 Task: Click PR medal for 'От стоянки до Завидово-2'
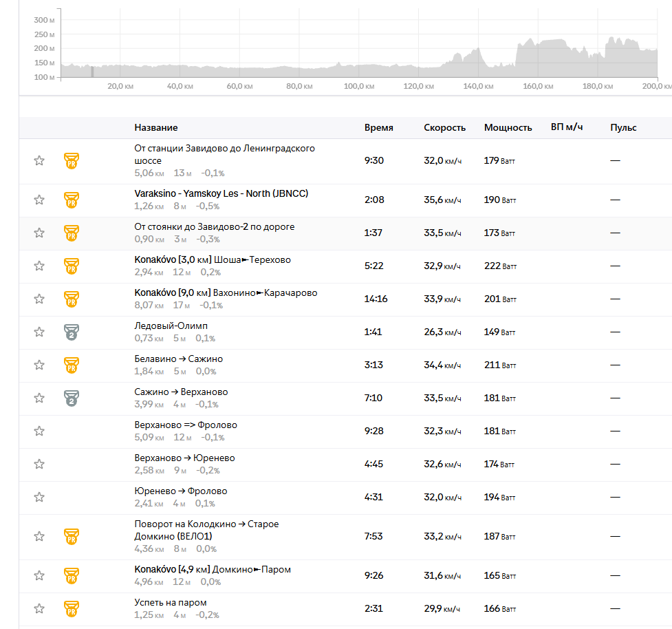(x=72, y=233)
